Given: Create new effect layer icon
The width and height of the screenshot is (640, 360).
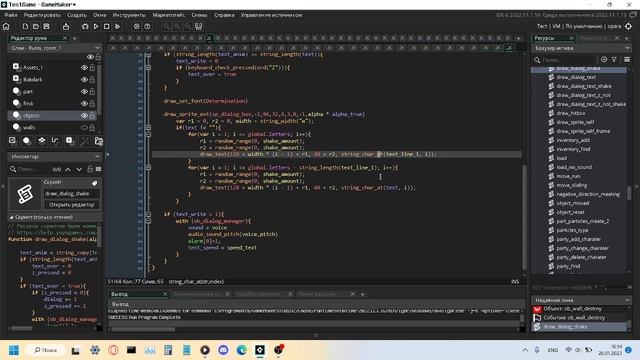Looking at the screenshot, I should coord(84,141).
